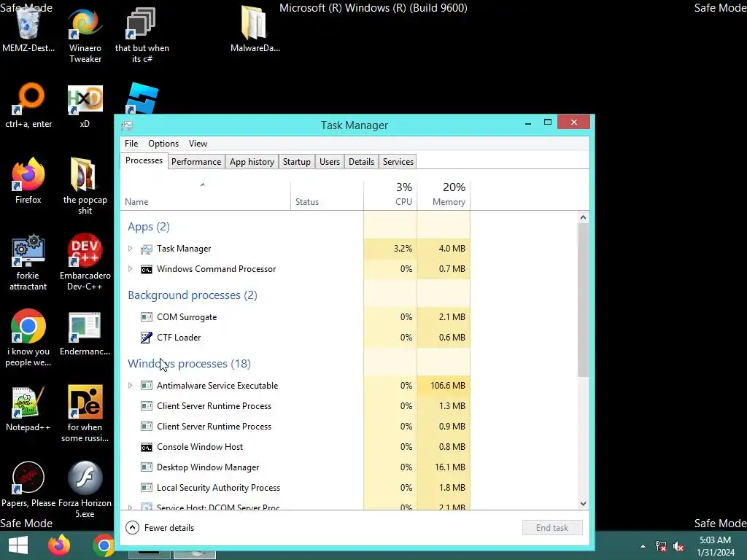Image resolution: width=747 pixels, height=560 pixels.
Task: Show hidden tray icons arrow
Action: pos(643,546)
